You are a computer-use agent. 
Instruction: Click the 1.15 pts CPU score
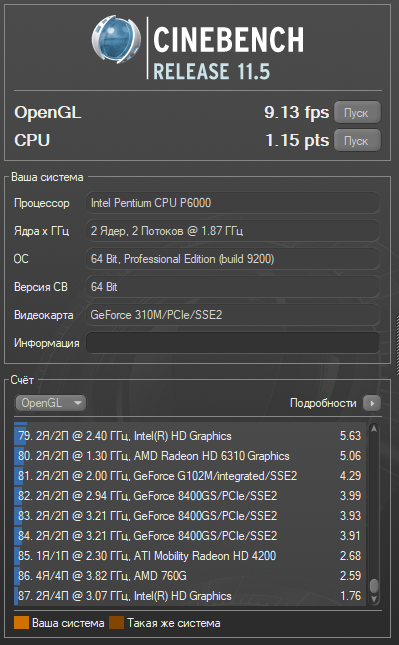click(x=297, y=140)
